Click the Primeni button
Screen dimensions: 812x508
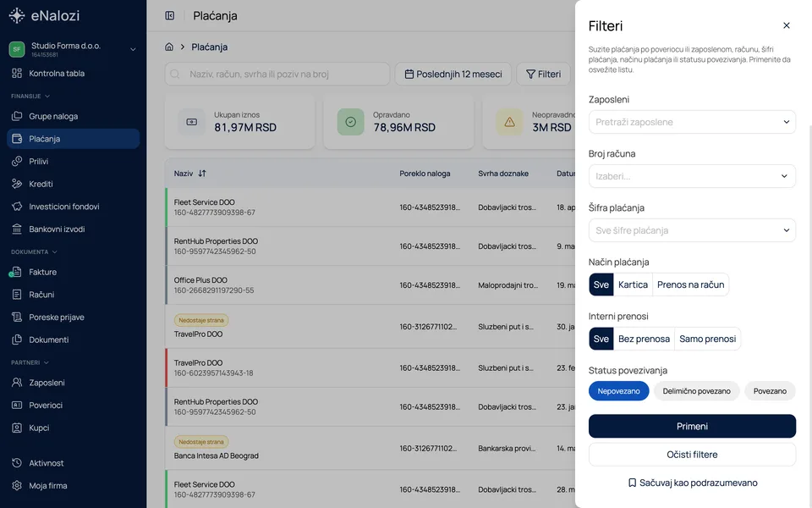tap(692, 426)
